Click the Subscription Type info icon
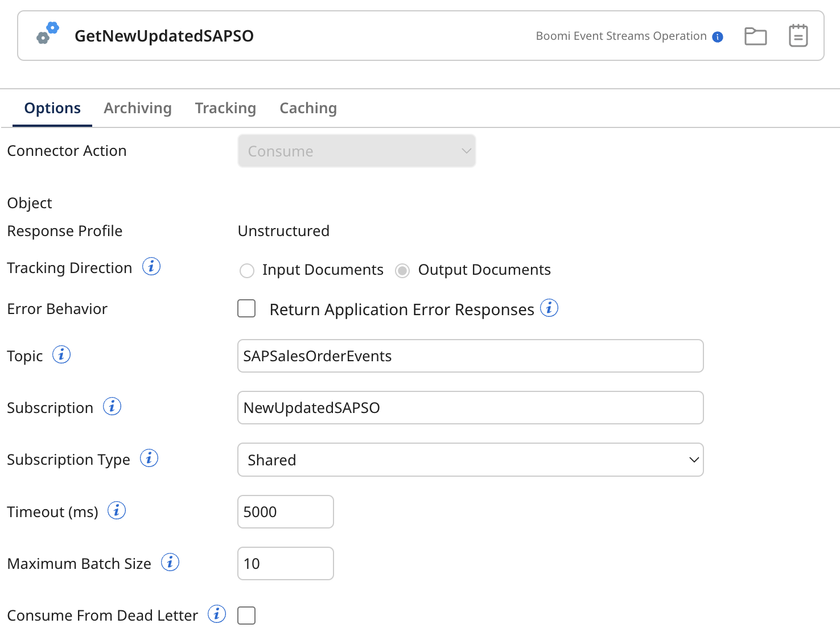 tap(149, 458)
